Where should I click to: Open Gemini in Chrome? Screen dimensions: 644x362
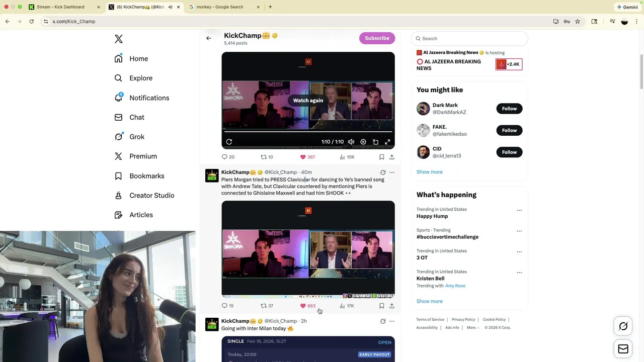(x=627, y=7)
